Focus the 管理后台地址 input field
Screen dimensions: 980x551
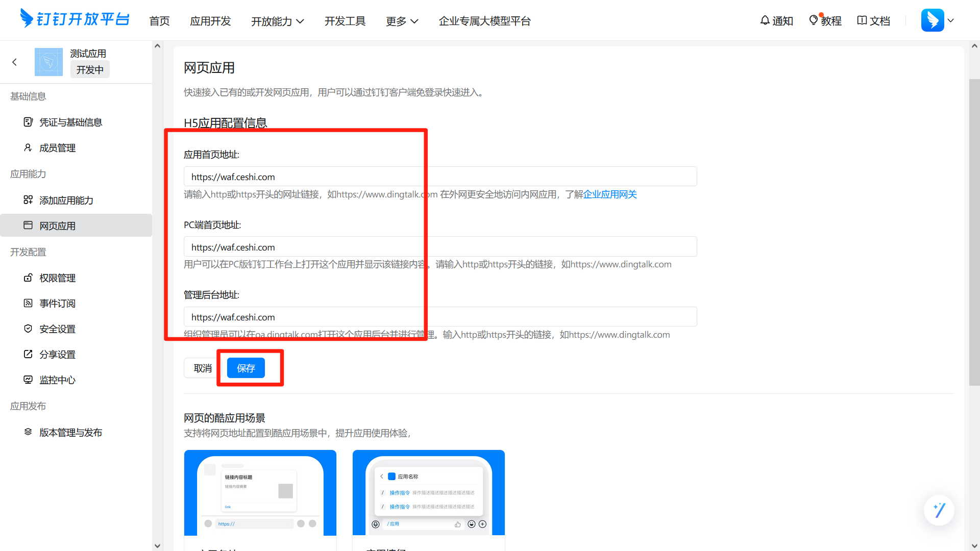click(x=440, y=317)
